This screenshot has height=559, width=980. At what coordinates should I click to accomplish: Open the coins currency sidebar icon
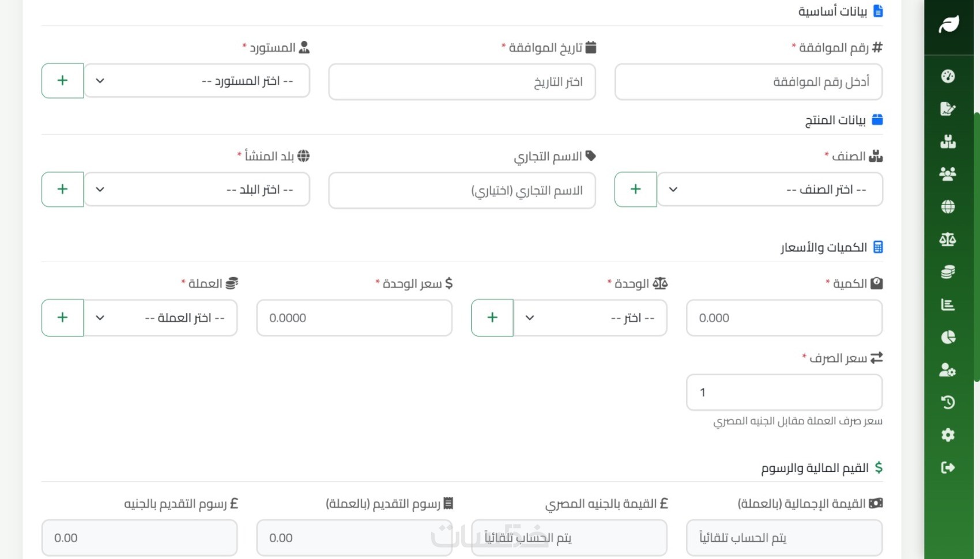click(x=948, y=271)
